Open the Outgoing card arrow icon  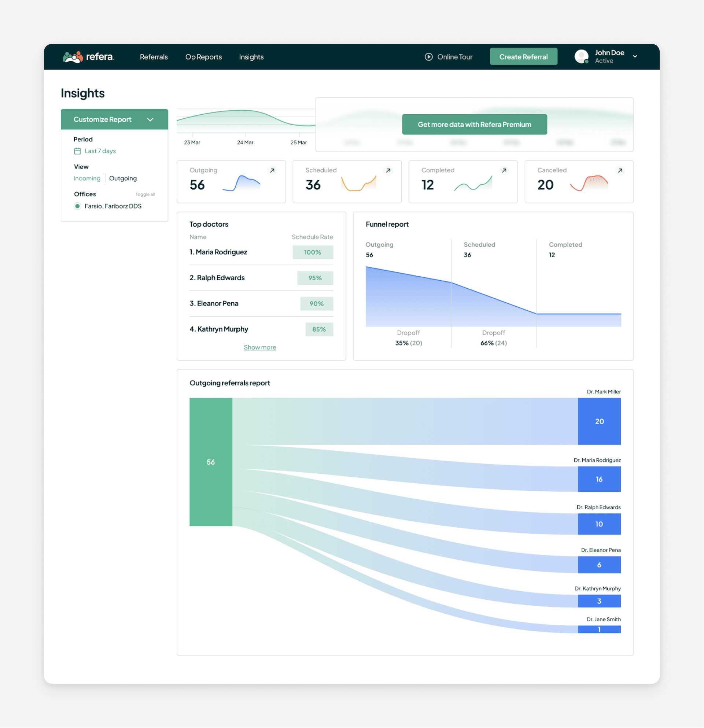click(272, 170)
